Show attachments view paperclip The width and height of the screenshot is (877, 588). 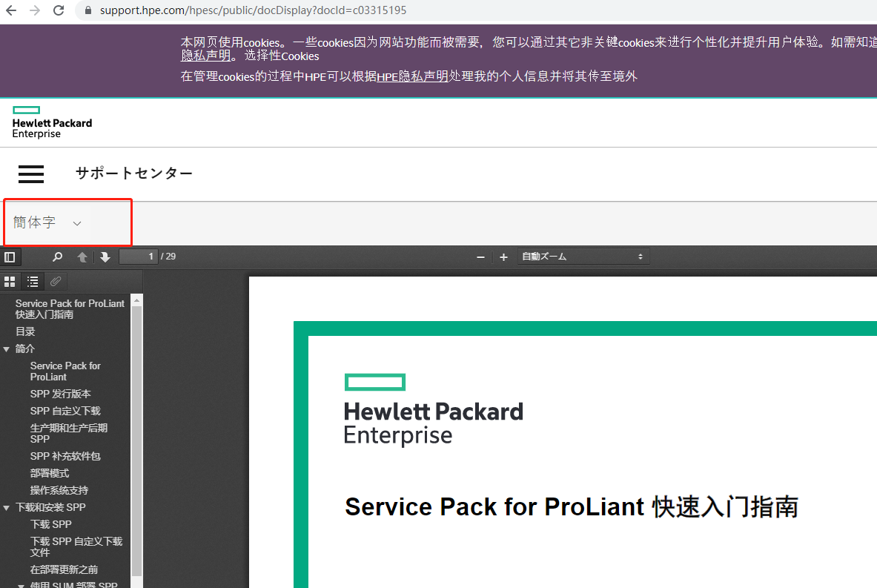coord(56,282)
